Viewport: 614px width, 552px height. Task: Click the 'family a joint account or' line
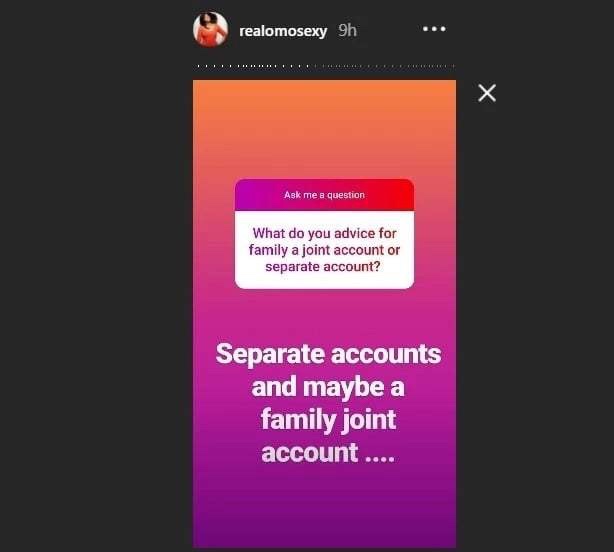tap(324, 250)
